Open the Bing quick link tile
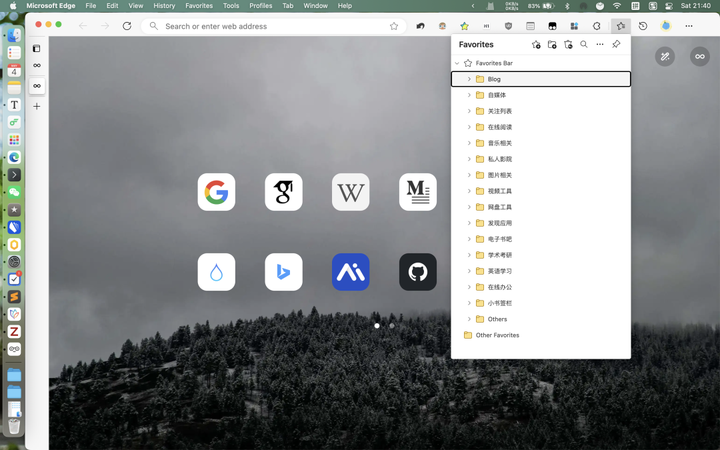Image resolution: width=720 pixels, height=450 pixels. click(x=283, y=272)
